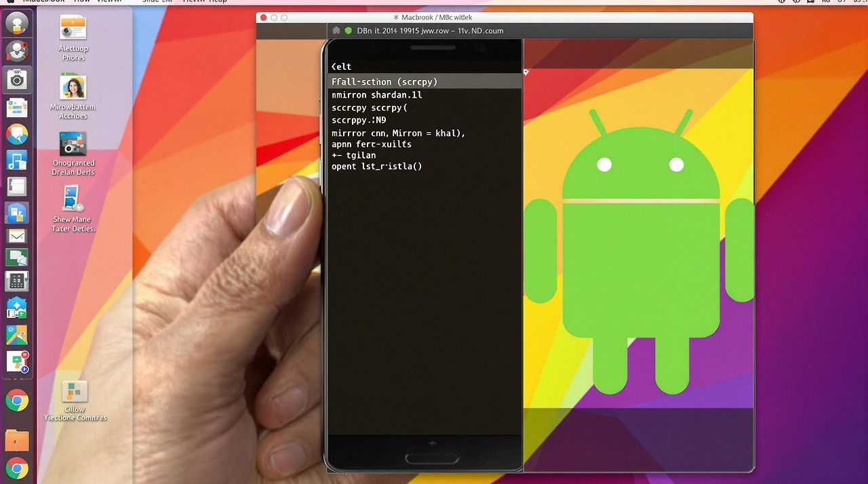The width and height of the screenshot is (868, 484).
Task: Launch the bottom Chrome icon in dock
Action: point(17,468)
